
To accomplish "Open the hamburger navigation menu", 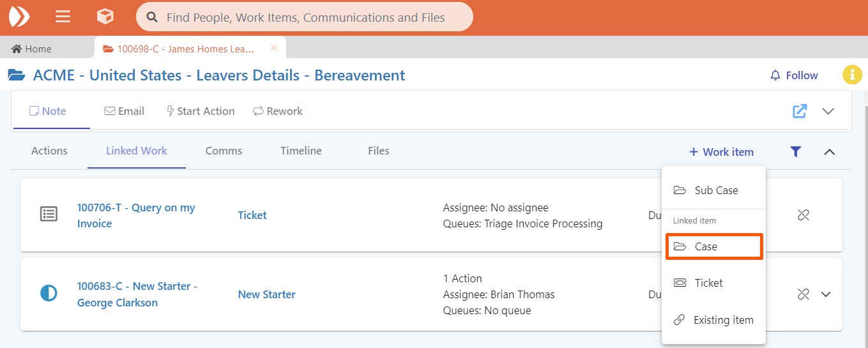I will click(x=63, y=17).
